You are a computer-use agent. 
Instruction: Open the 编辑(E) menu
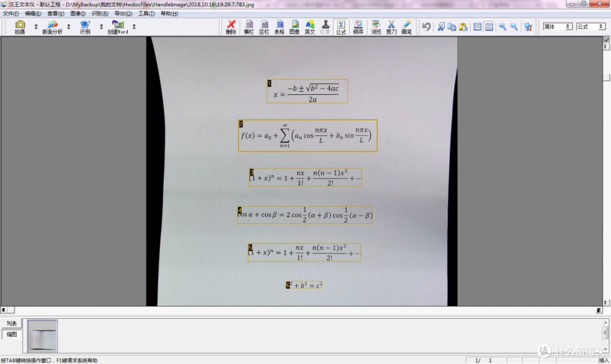click(33, 14)
